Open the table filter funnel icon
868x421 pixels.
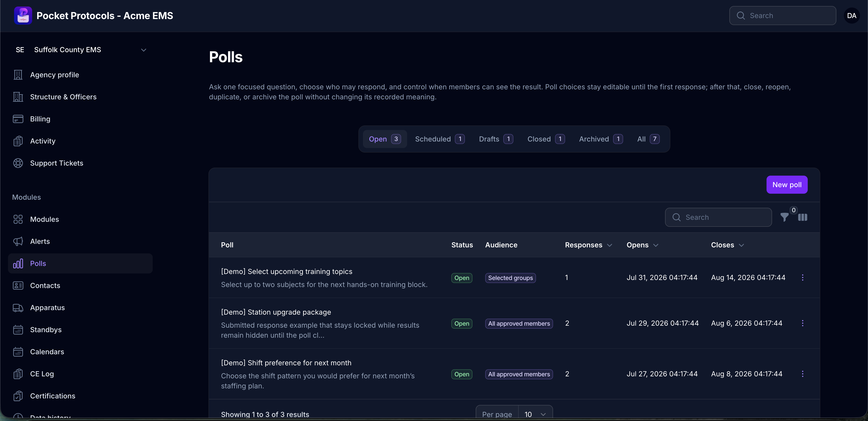coord(784,217)
